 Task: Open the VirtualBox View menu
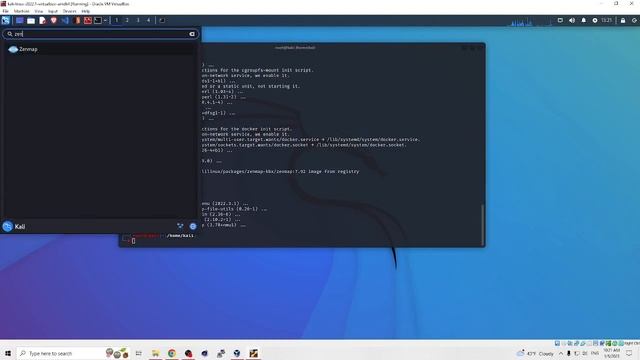(38, 11)
